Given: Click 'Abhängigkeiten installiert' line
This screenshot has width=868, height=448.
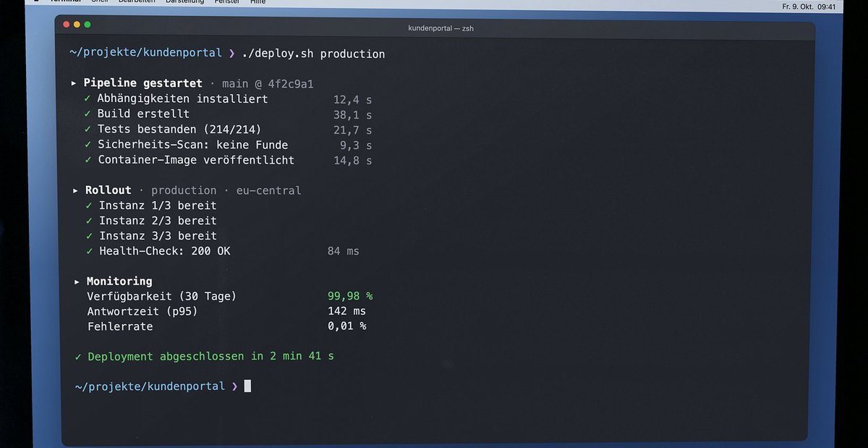Looking at the screenshot, I should pos(182,99).
